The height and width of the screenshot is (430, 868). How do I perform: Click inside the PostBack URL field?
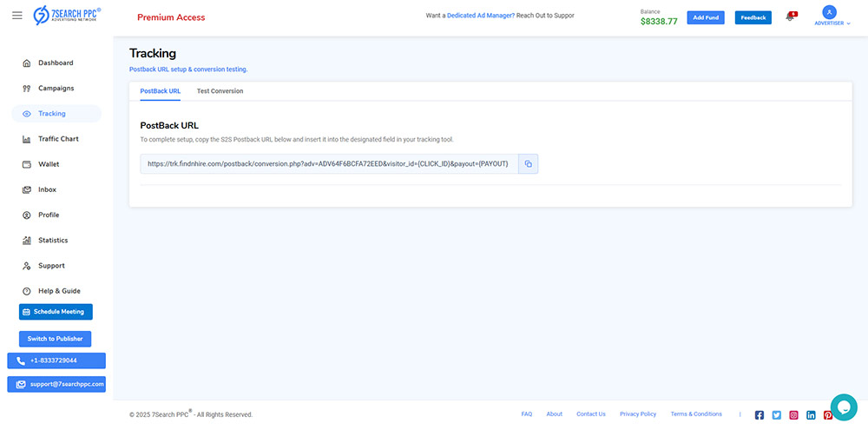[x=328, y=163]
